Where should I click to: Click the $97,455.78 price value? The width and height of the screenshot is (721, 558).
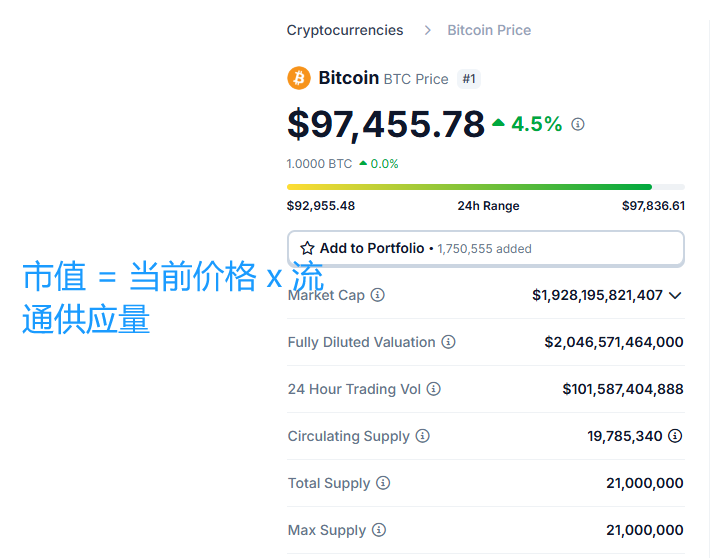tap(385, 124)
